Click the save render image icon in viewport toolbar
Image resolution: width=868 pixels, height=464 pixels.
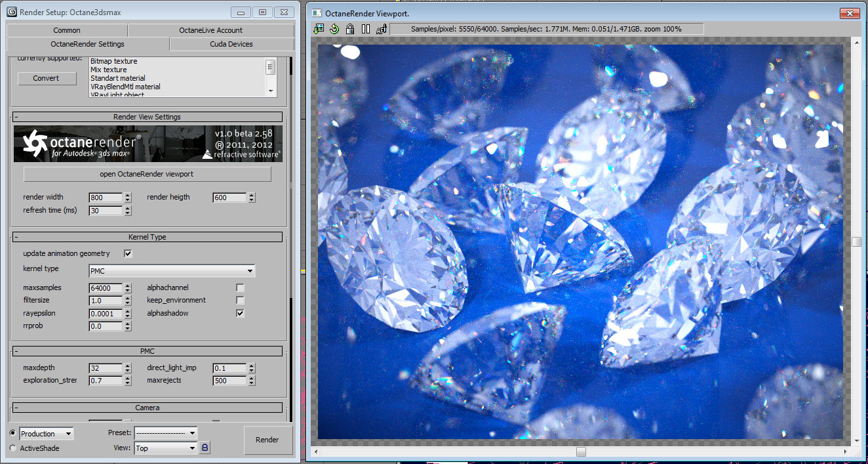pyautogui.click(x=319, y=29)
